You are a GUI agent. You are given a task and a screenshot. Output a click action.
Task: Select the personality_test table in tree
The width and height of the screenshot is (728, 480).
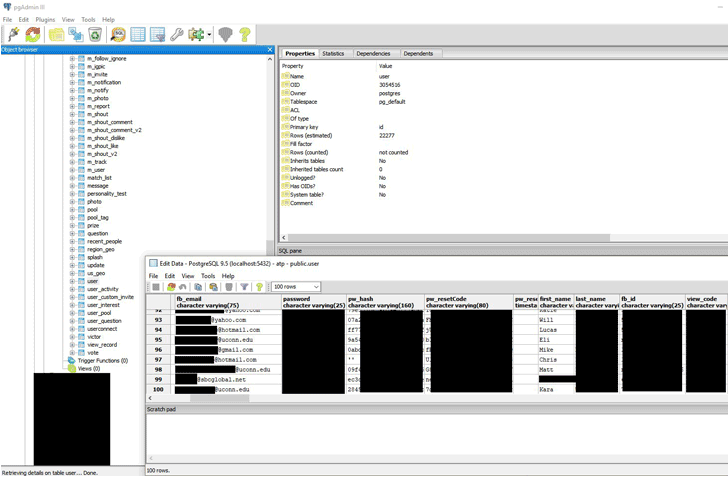(107, 194)
